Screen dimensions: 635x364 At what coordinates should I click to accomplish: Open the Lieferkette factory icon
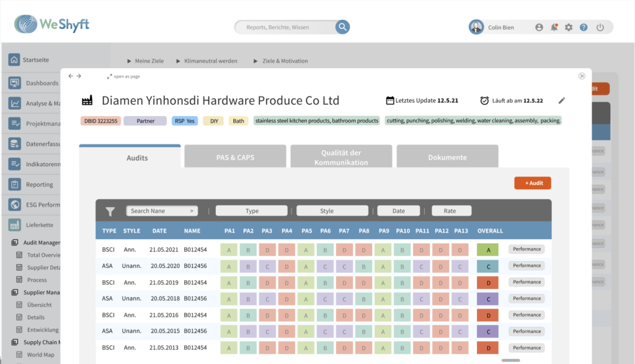coord(15,224)
